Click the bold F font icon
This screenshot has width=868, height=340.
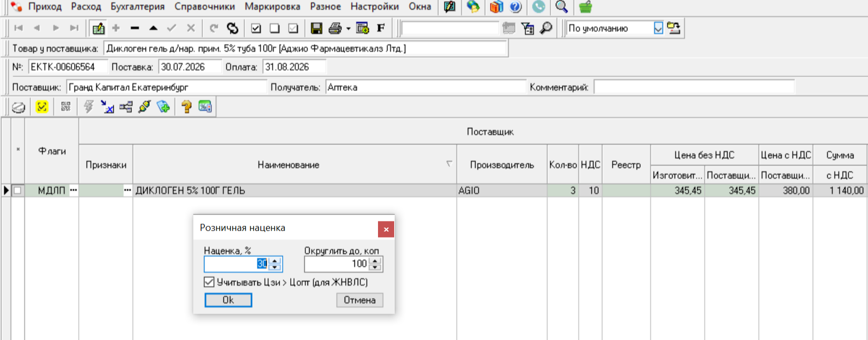tap(381, 28)
